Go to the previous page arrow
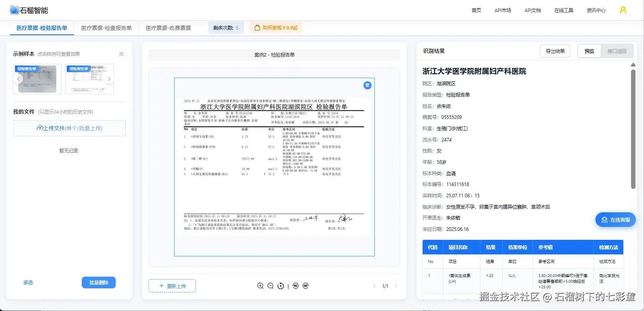 point(374,286)
